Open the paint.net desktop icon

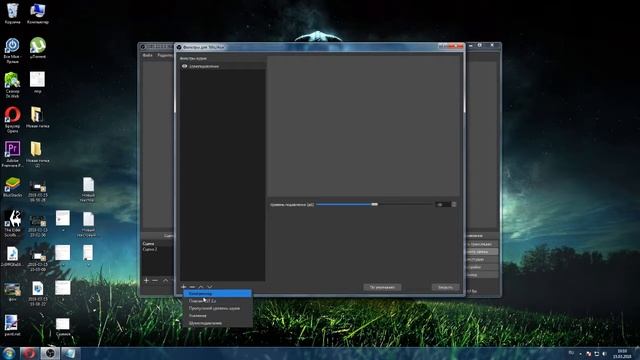click(x=11, y=325)
